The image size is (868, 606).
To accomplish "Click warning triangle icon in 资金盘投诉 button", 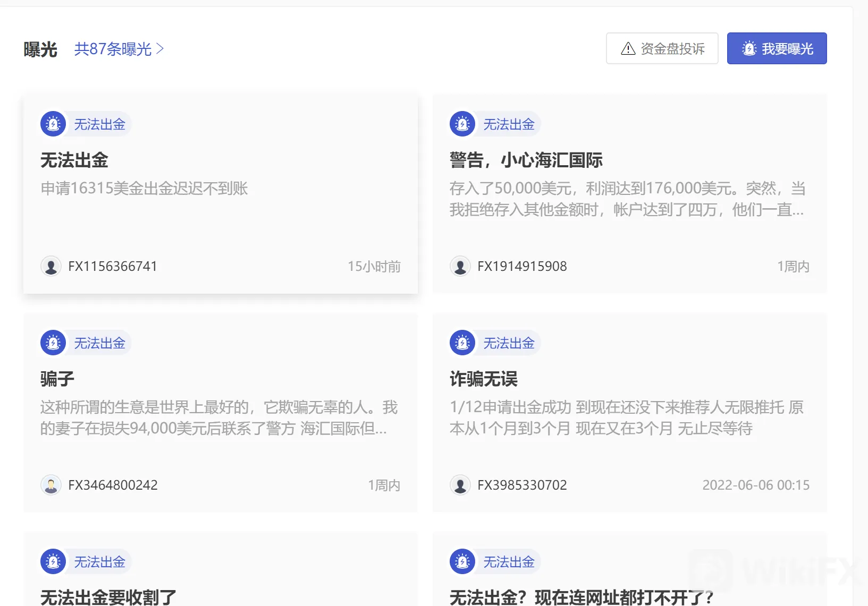I will (x=628, y=49).
